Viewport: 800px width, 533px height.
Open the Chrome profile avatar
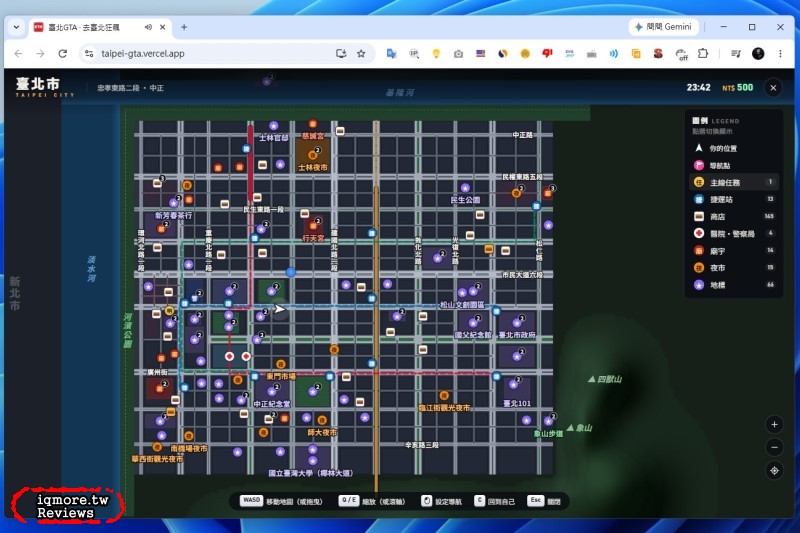pyautogui.click(x=758, y=54)
